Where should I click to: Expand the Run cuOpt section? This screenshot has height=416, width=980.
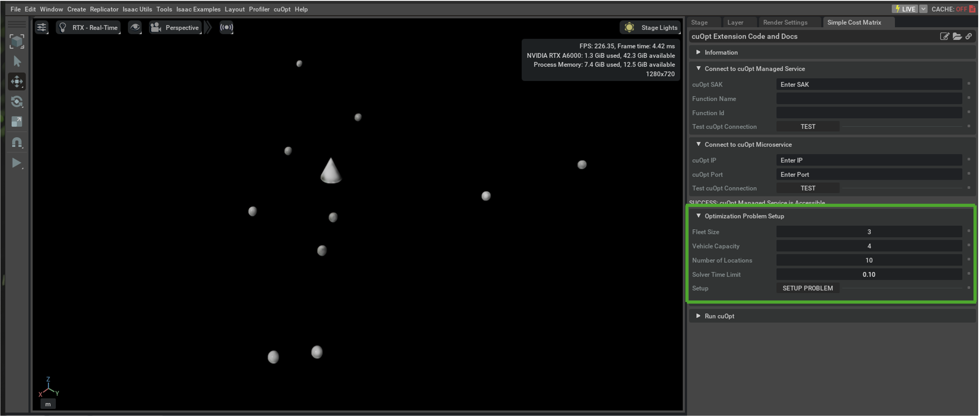719,316
